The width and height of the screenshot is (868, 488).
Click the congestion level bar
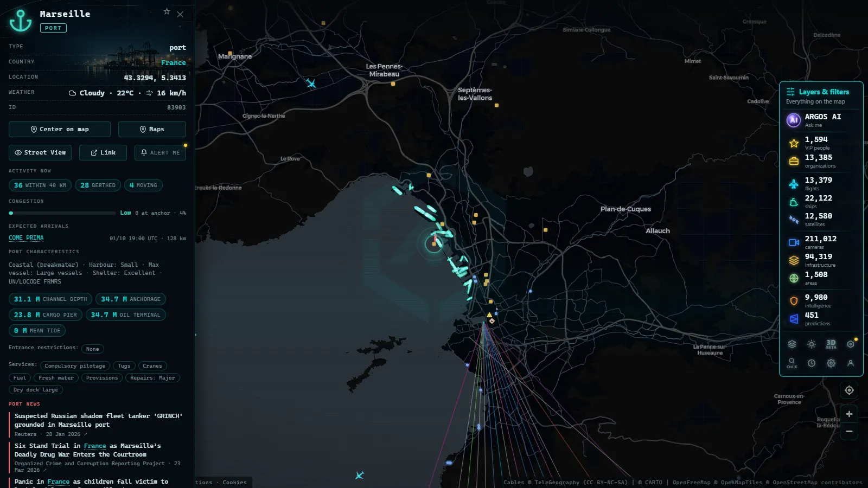tap(62, 213)
